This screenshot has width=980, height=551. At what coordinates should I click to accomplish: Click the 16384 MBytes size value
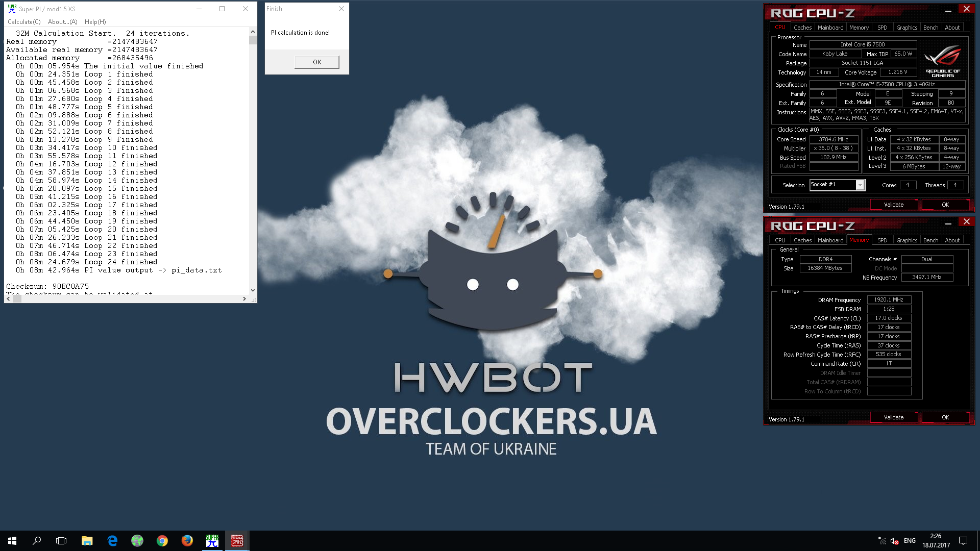pyautogui.click(x=825, y=268)
